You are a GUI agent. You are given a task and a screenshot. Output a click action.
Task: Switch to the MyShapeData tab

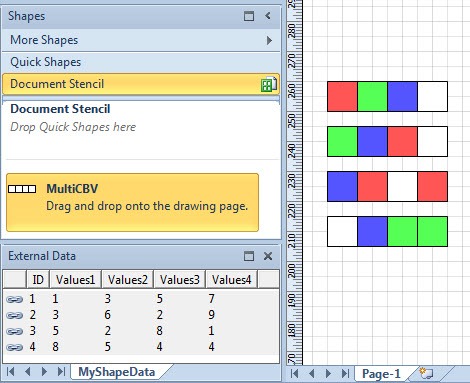point(117,372)
